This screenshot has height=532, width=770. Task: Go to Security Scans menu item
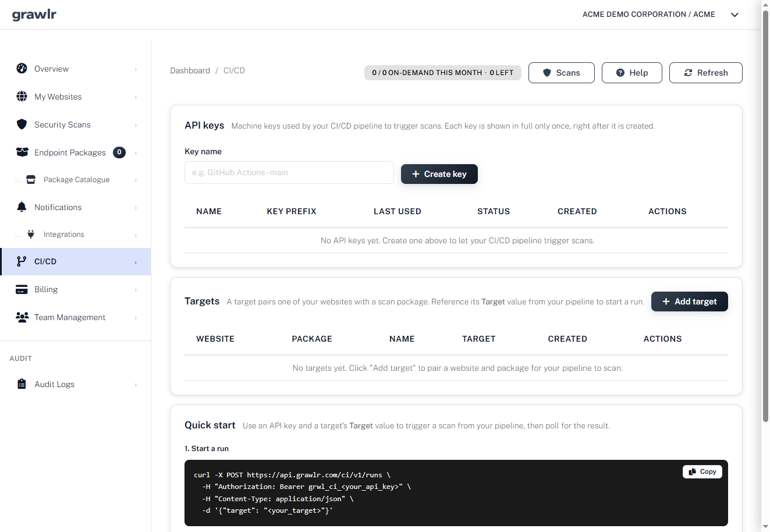click(x=76, y=125)
